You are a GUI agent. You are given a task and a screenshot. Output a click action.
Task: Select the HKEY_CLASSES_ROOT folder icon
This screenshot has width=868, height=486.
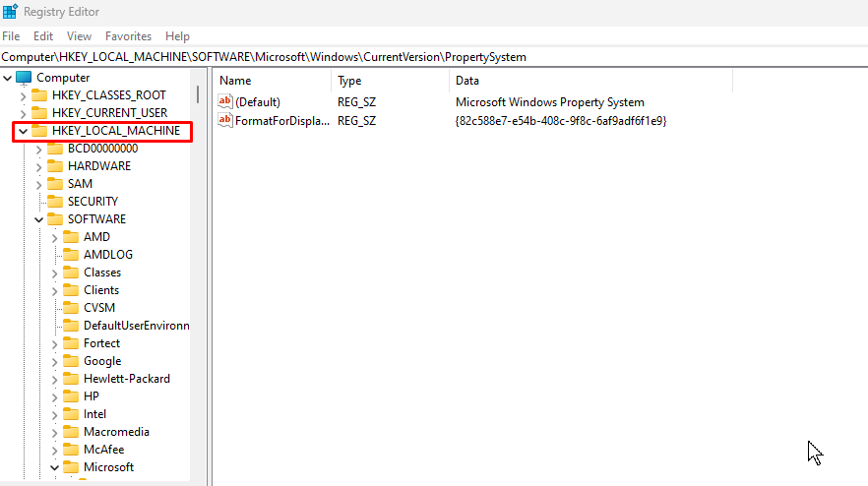pos(39,95)
